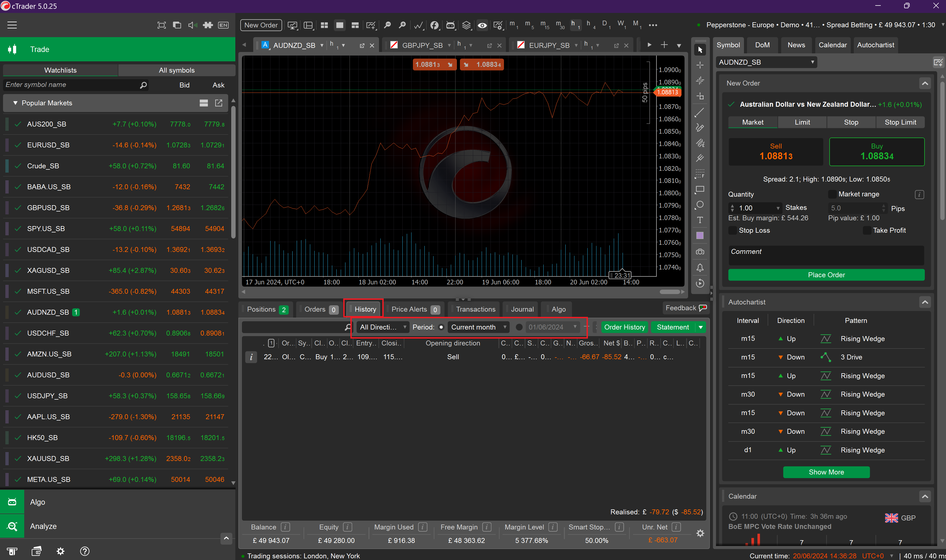Screen dimensions: 946x560
Task: Mute platform sounds with the speaker icon
Action: click(192, 25)
